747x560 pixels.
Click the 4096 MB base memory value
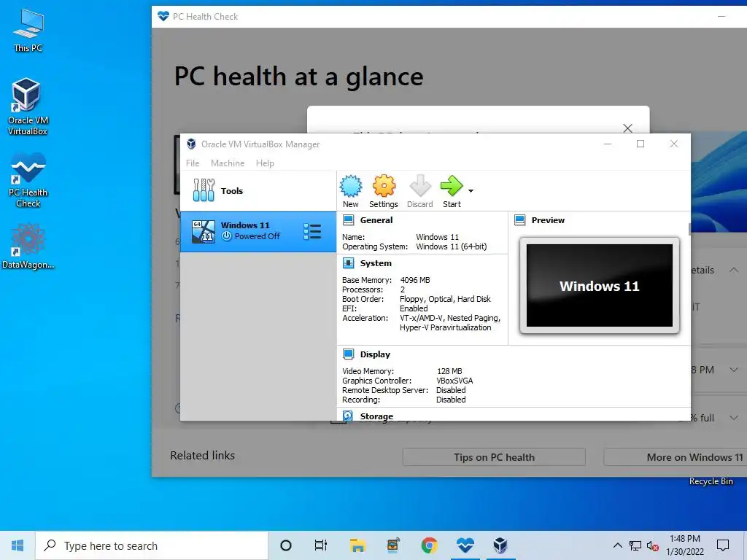coord(415,280)
